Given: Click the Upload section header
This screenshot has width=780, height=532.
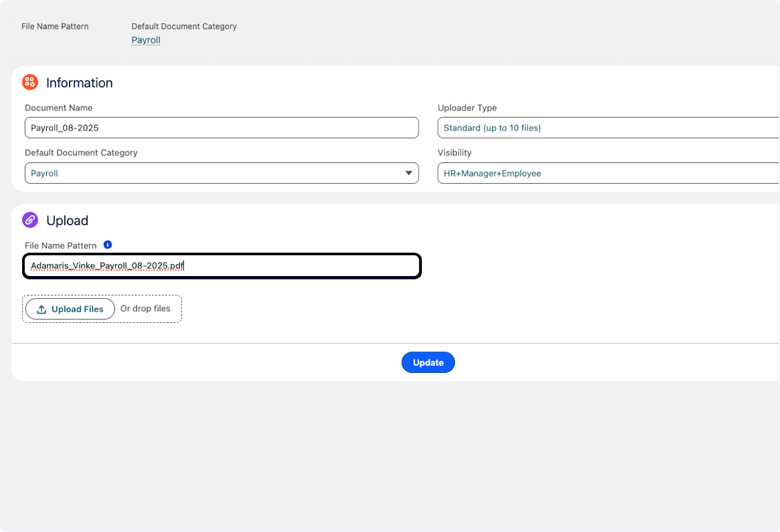Looking at the screenshot, I should pos(67,220).
